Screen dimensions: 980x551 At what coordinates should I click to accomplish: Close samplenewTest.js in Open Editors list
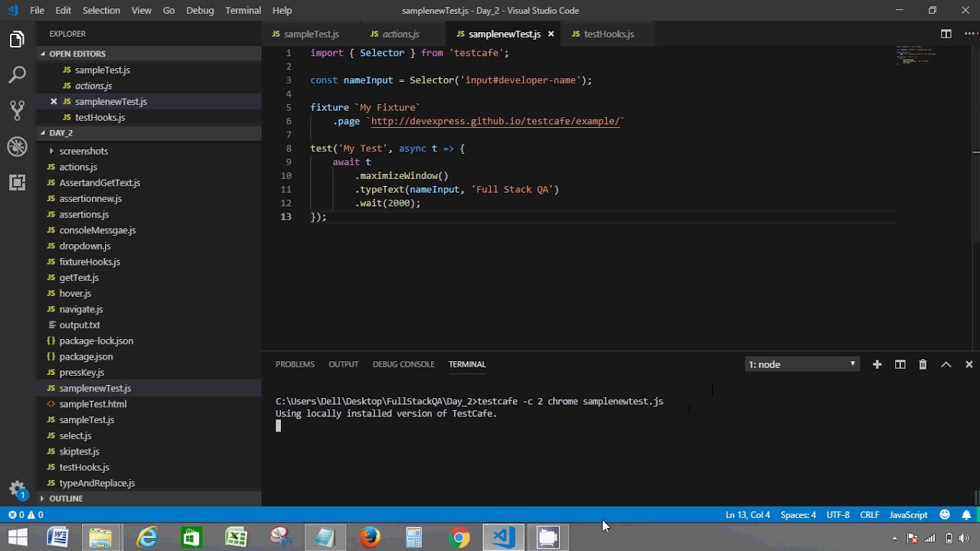point(54,101)
